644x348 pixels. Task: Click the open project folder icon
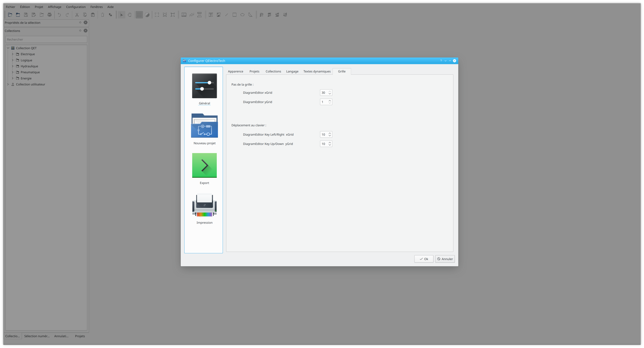pyautogui.click(x=18, y=15)
